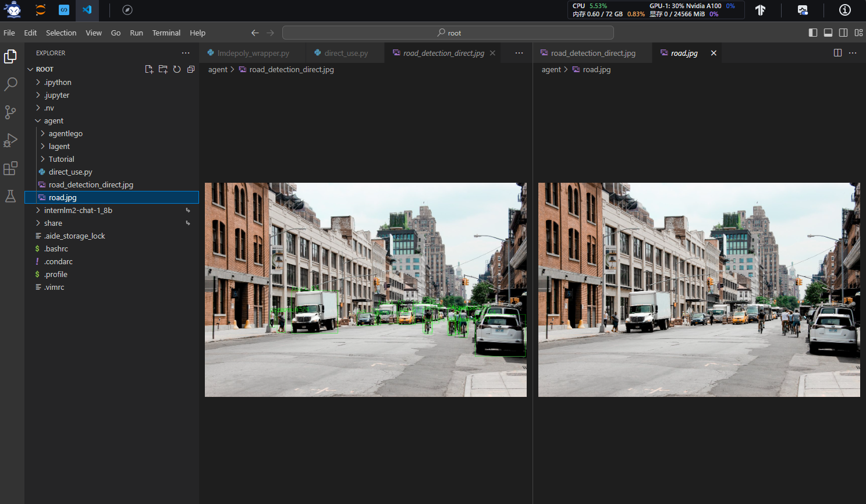866x504 pixels.
Task: Open the Search view in activity bar
Action: pos(10,84)
